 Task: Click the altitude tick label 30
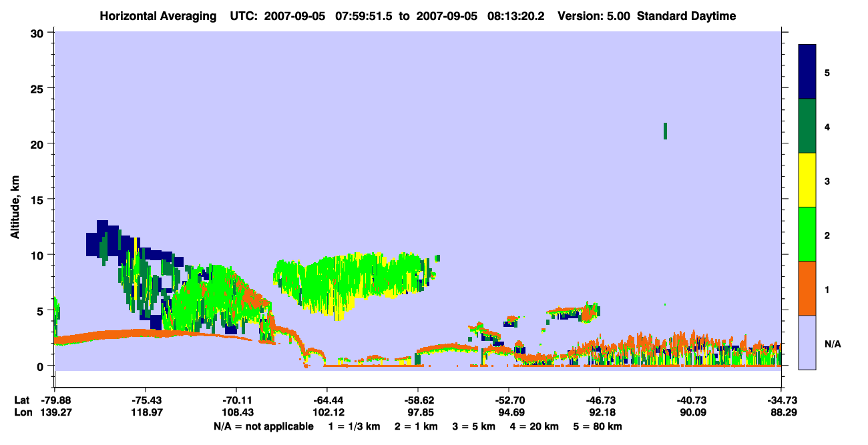[x=38, y=33]
